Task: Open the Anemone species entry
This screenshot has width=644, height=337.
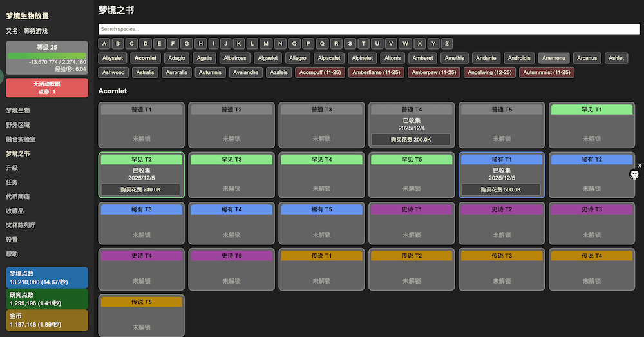Action: click(554, 58)
